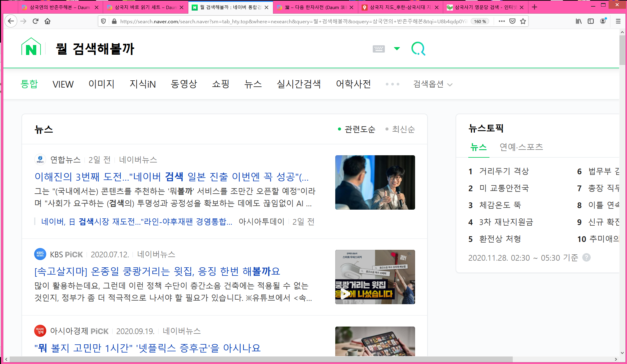627x364 pixels.
Task: Sort news by 최신순
Action: 403,129
